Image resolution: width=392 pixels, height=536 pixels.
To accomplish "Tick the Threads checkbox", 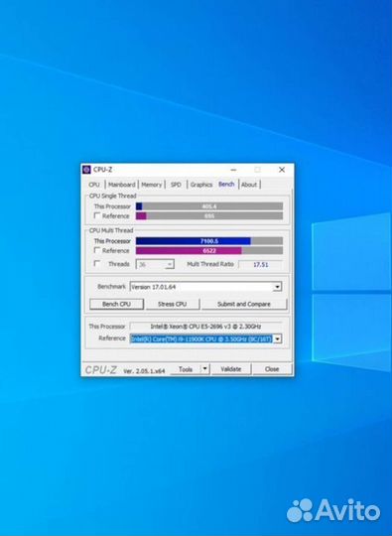I will pos(97,264).
